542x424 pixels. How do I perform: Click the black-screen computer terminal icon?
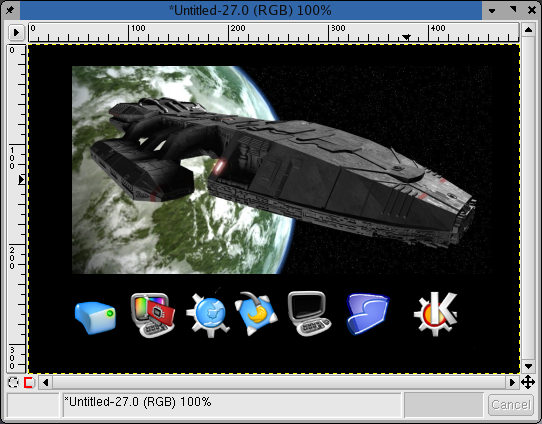click(x=309, y=313)
